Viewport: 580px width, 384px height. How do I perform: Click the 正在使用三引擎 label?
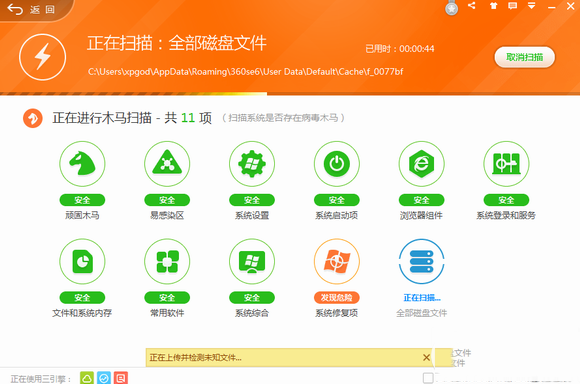40,379
